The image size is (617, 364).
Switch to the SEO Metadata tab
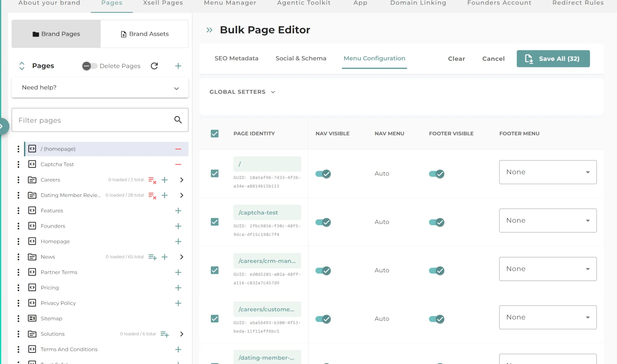coord(236,58)
